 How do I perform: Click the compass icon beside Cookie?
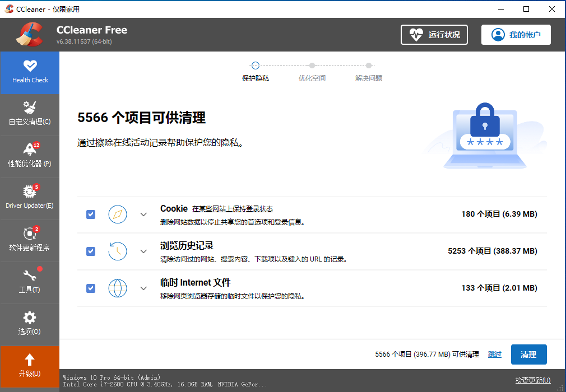pyautogui.click(x=118, y=214)
